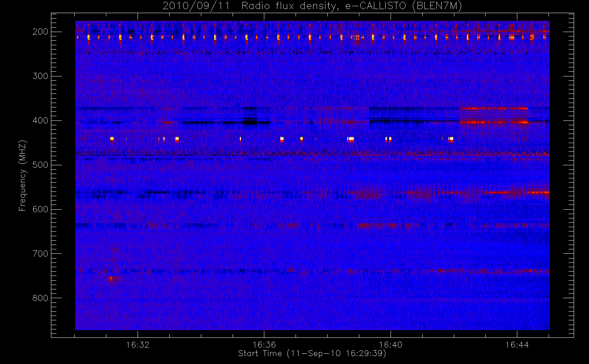Click the 200 frequency tick label

pos(40,32)
